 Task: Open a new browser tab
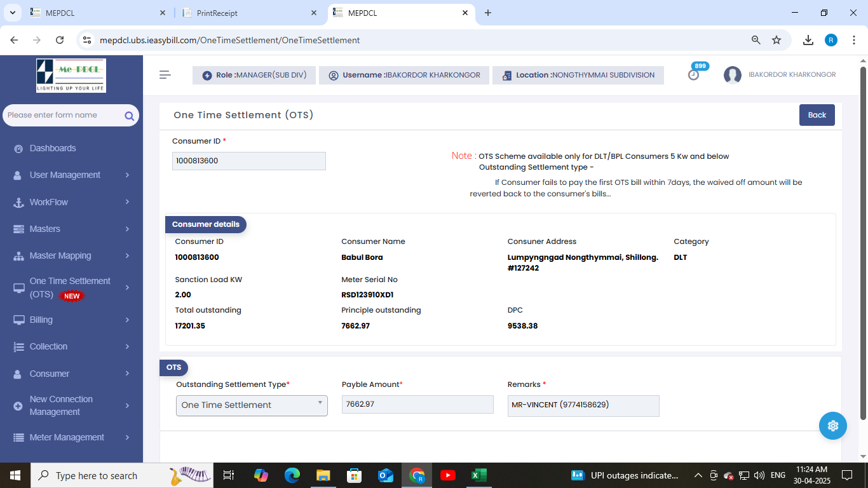[x=488, y=13]
